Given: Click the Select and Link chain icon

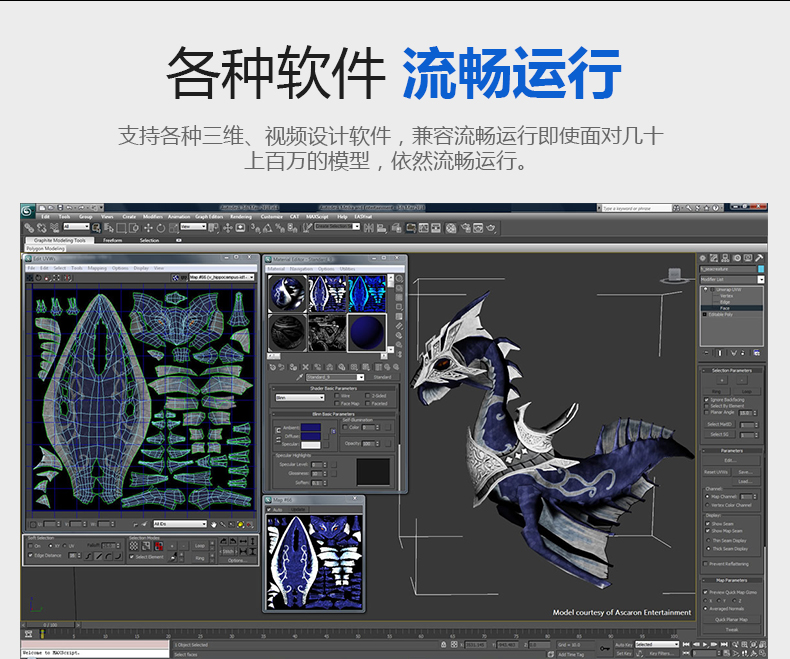Looking at the screenshot, I should [29, 228].
